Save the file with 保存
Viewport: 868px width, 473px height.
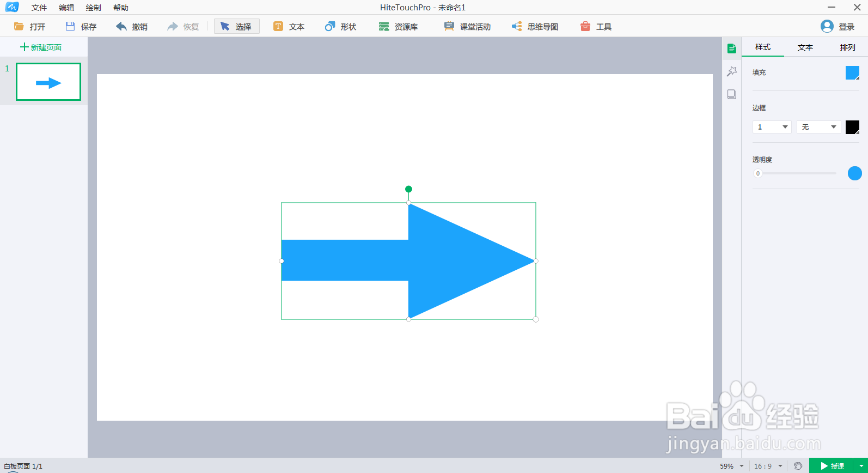[81, 27]
